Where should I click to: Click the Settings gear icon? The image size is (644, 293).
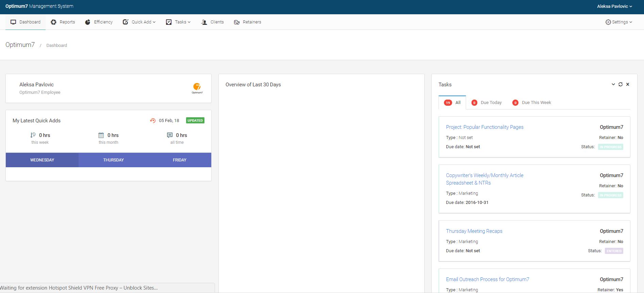tap(608, 22)
